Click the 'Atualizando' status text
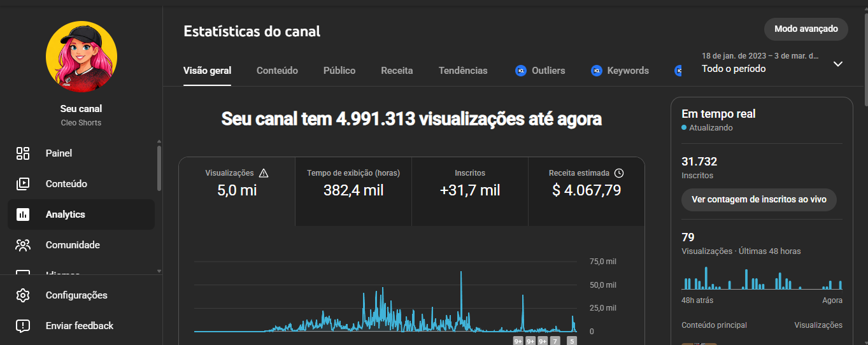Viewport: 868px width, 345px height. 711,128
